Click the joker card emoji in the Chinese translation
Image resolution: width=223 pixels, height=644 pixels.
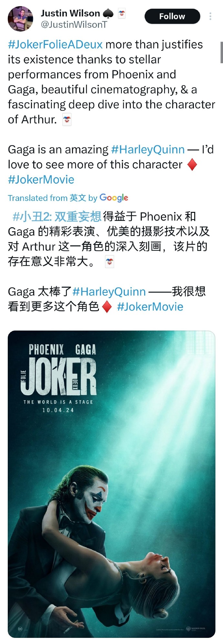click(110, 262)
